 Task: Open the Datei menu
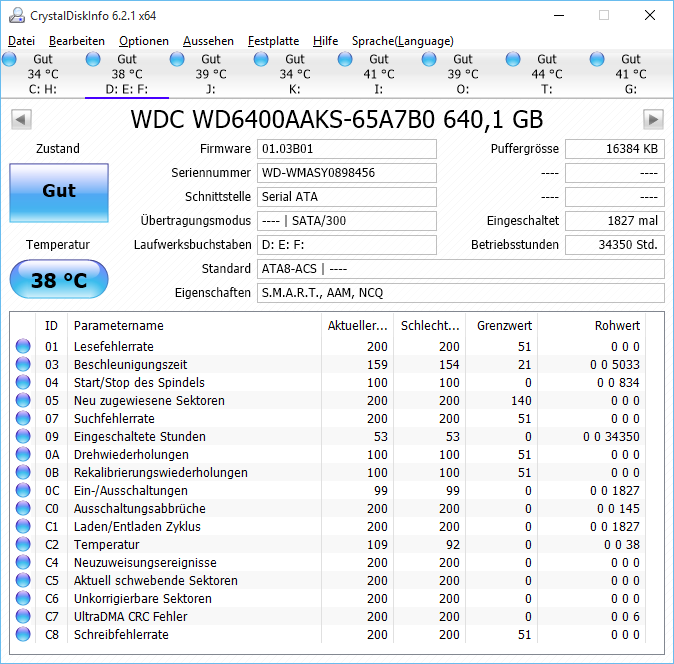click(21, 41)
